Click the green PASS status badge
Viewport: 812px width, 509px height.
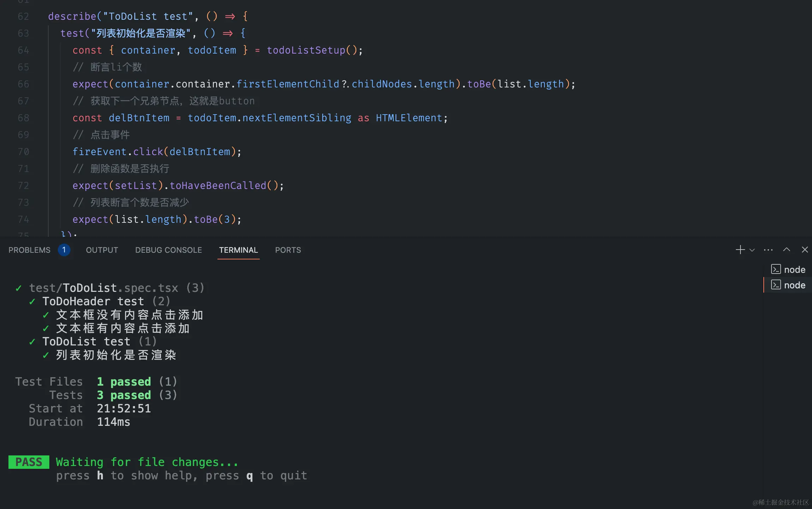pyautogui.click(x=29, y=462)
